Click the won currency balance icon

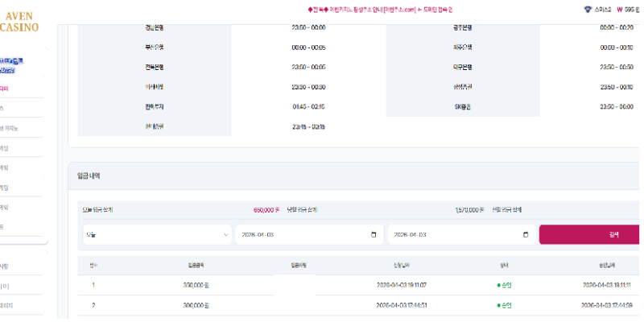[x=620, y=10]
